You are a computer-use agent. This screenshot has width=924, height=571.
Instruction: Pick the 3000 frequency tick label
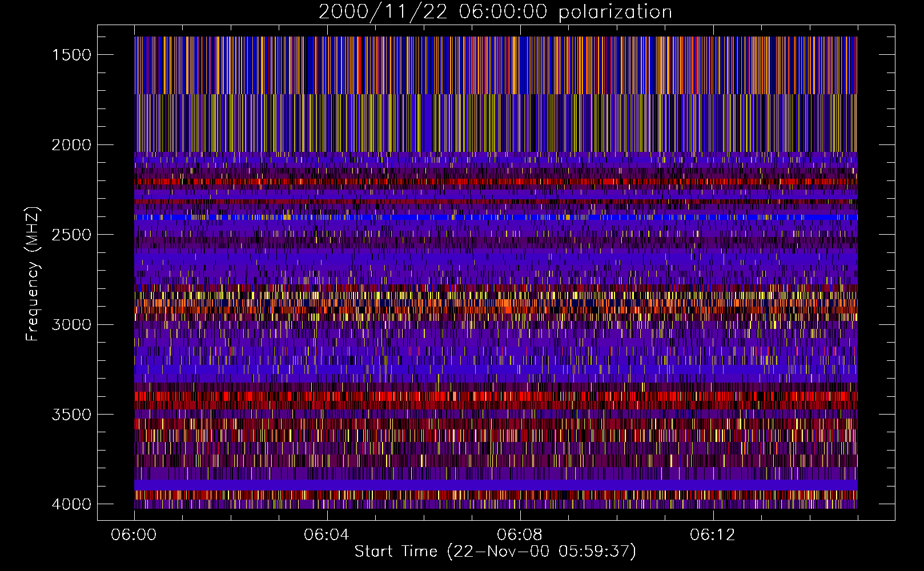pyautogui.click(x=71, y=325)
